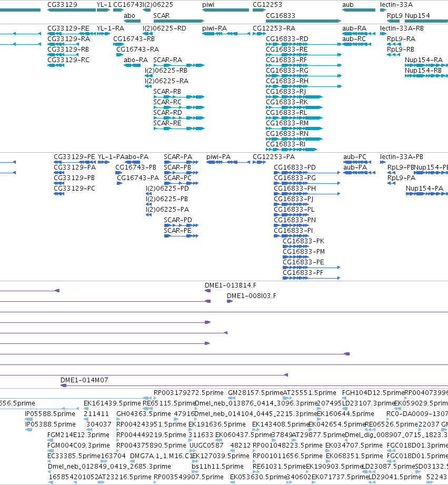This screenshot has height=485, width=448.
Task: Select transcript CG16743-RA
Action: [x=137, y=49]
